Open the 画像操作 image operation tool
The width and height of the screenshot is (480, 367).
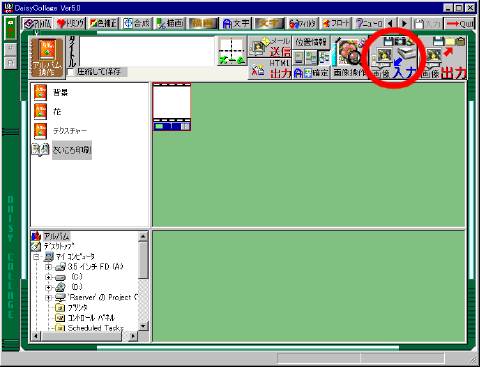click(349, 57)
